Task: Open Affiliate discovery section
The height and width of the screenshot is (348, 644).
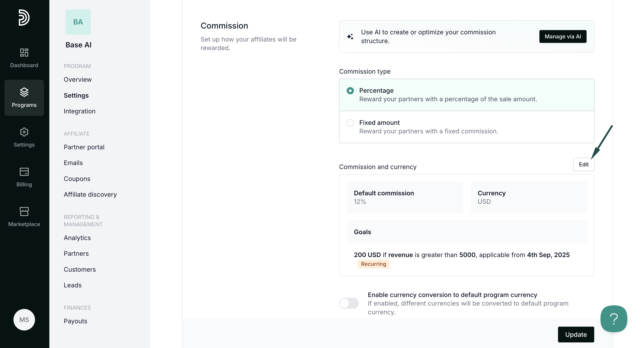Action: point(90,194)
